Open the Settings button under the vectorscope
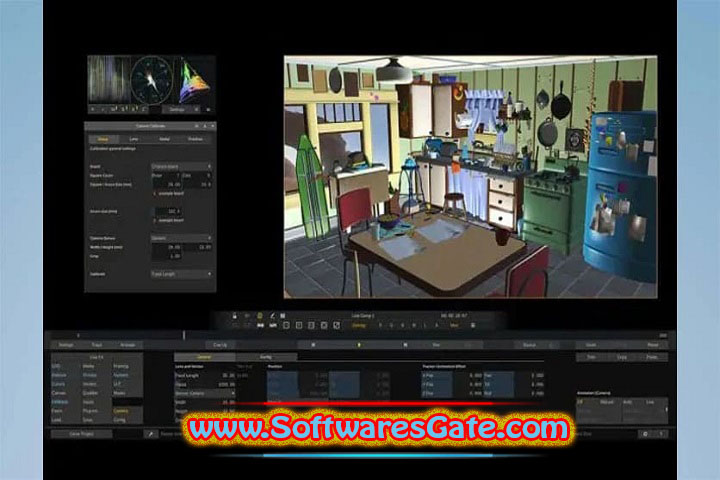 (x=177, y=109)
